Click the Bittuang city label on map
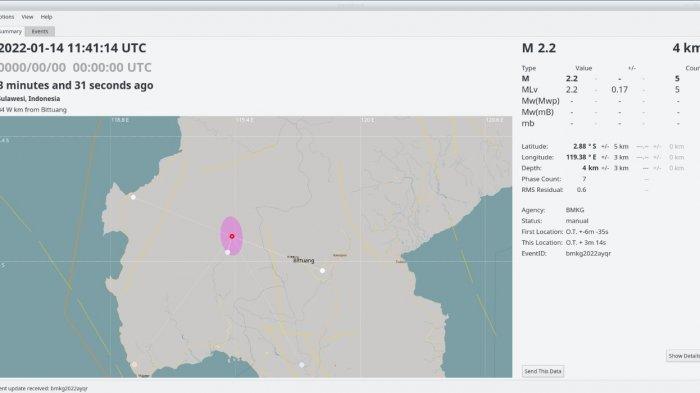This screenshot has width=700, height=393. pos(304,260)
